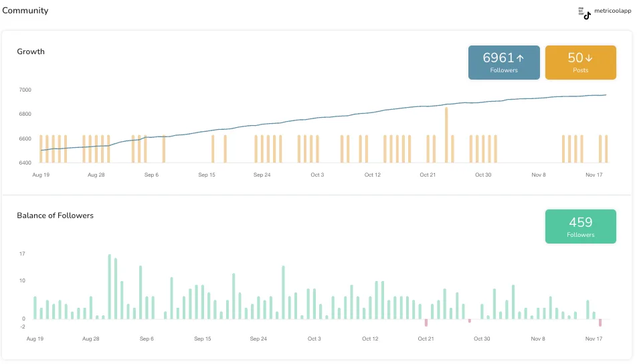637x364 pixels.
Task: Click the red negative bar near Nov 17
Action: click(600, 323)
